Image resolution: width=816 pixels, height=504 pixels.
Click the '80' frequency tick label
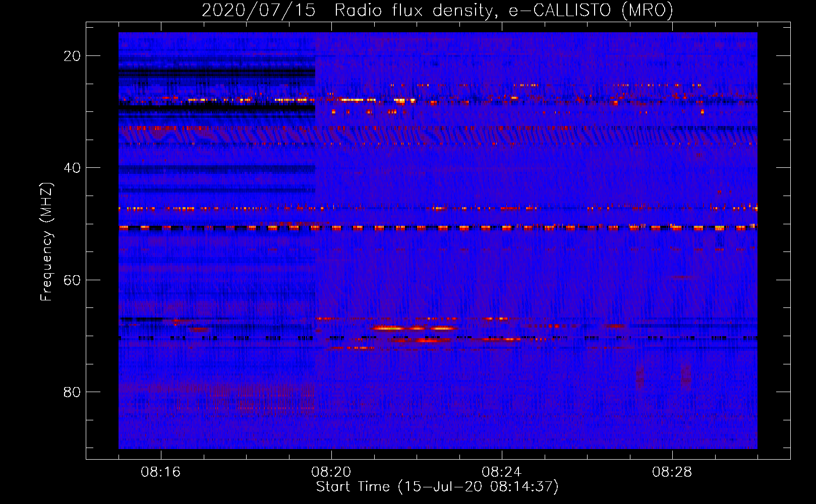72,392
